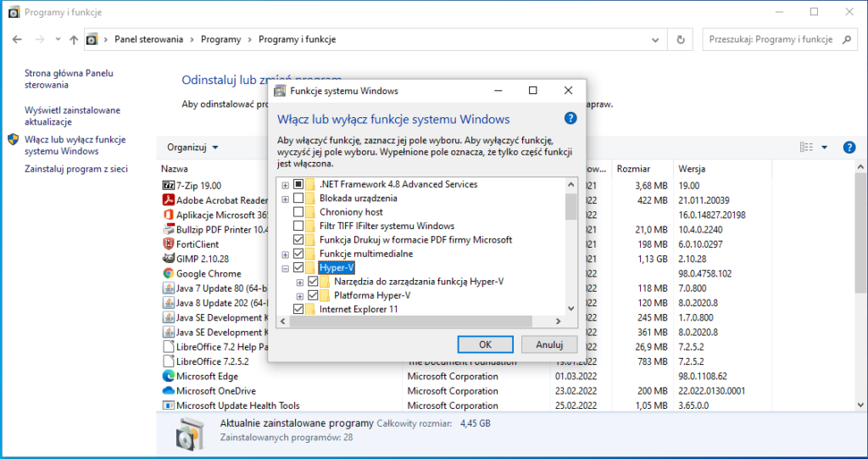The height and width of the screenshot is (459, 868).
Task: Click the up arrow navigation button
Action: [x=74, y=40]
